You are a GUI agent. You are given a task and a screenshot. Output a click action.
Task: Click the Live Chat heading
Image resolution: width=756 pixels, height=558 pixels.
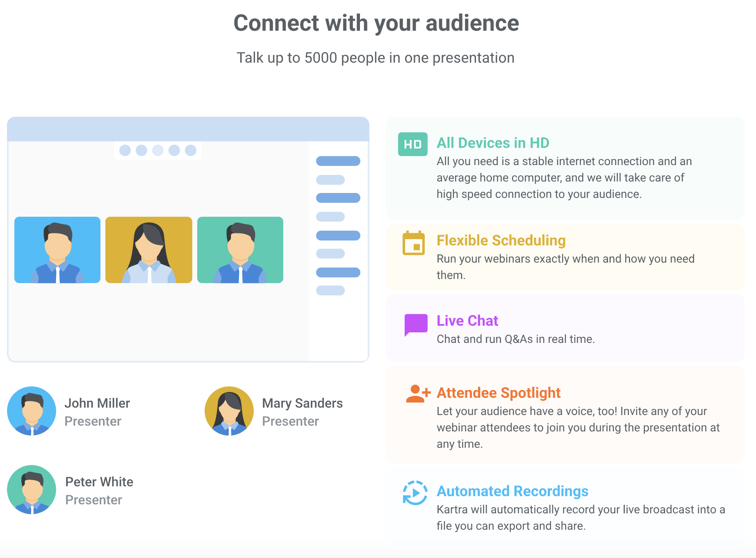pyautogui.click(x=467, y=321)
